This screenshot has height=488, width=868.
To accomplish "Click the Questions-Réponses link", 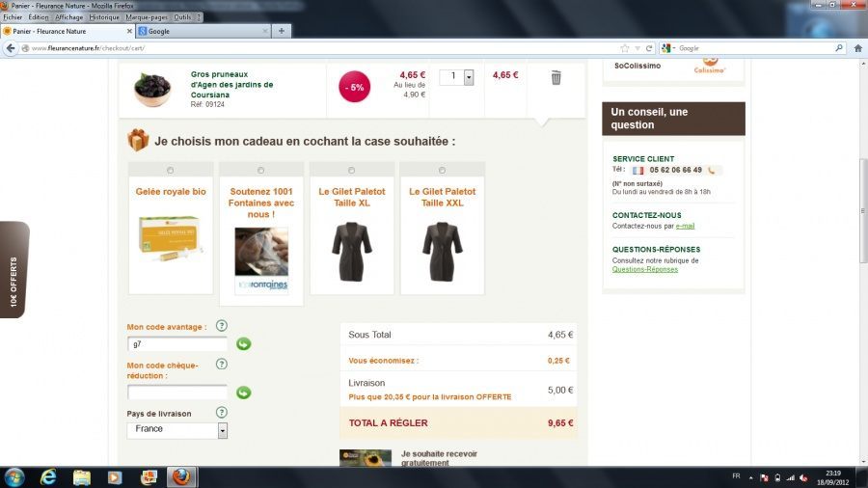I will pos(644,269).
